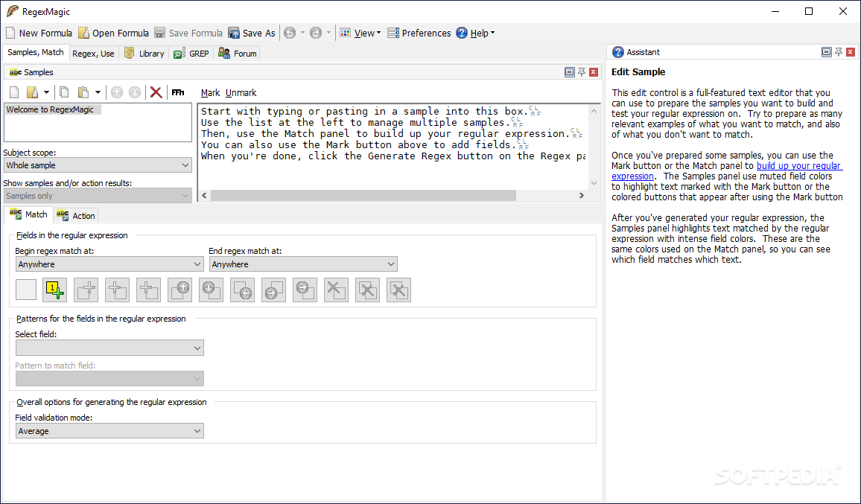861x504 pixels.
Task: Expand the open sample dropdown arrow
Action: point(46,92)
